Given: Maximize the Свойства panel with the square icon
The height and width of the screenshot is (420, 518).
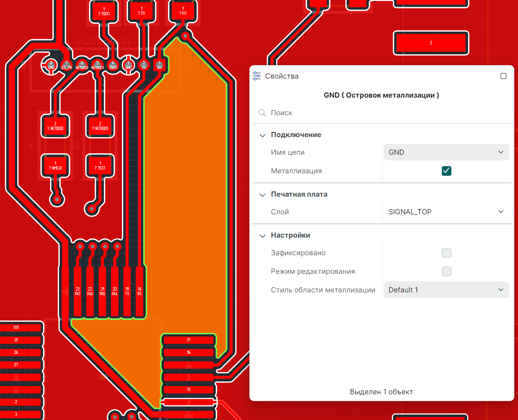Looking at the screenshot, I should click(503, 76).
